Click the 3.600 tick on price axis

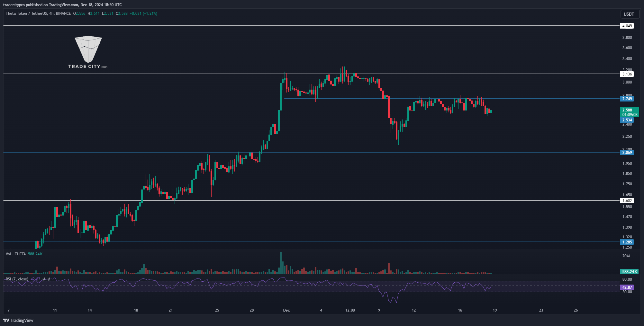click(627, 48)
